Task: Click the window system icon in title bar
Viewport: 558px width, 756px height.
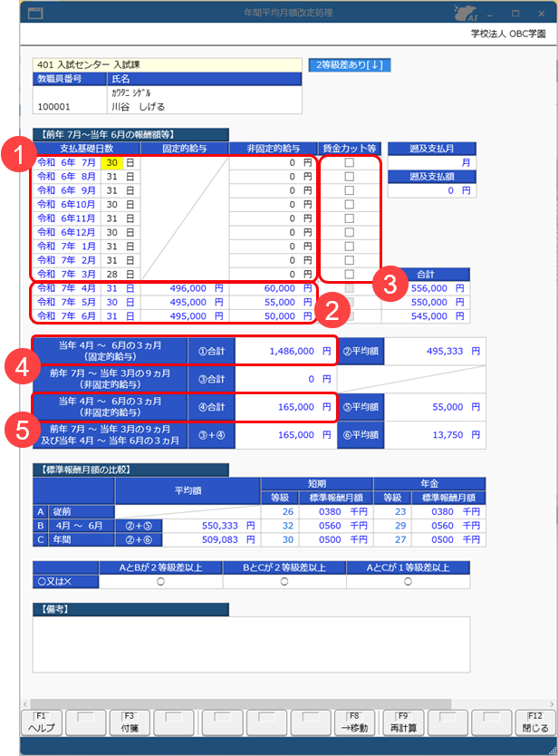Action: pos(35,13)
